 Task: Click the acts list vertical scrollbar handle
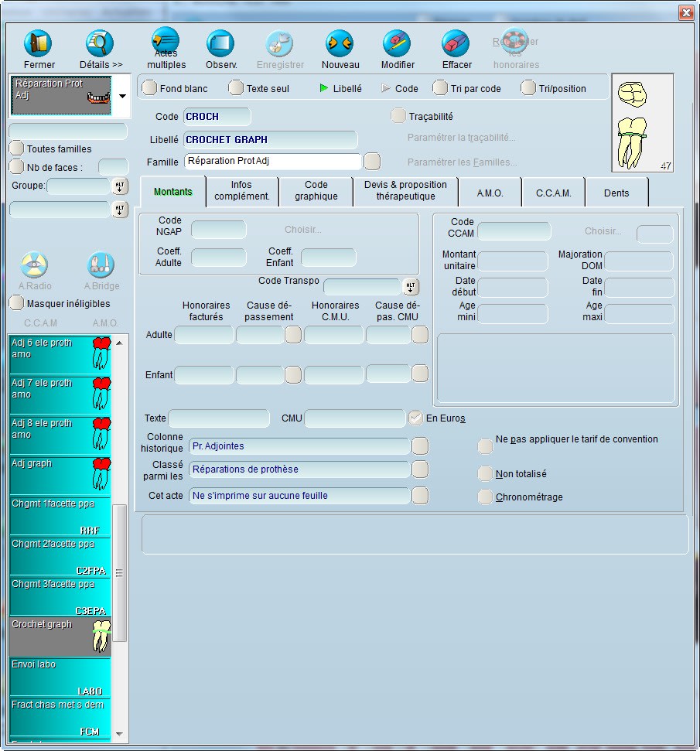tap(119, 572)
